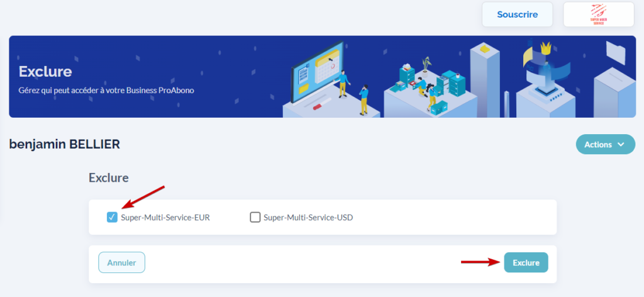Viewport: 644px width, 297px height.
Task: Open the Actions dropdown menu
Action: pyautogui.click(x=606, y=144)
